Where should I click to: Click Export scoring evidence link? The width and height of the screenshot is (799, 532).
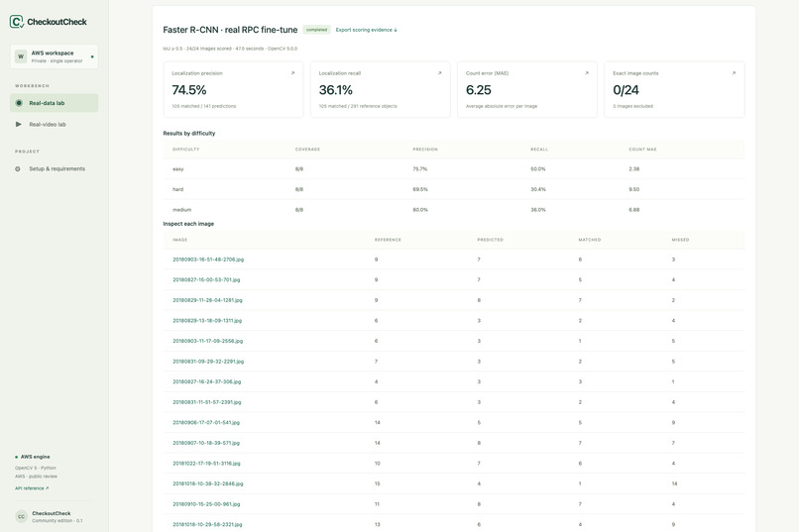(x=366, y=30)
